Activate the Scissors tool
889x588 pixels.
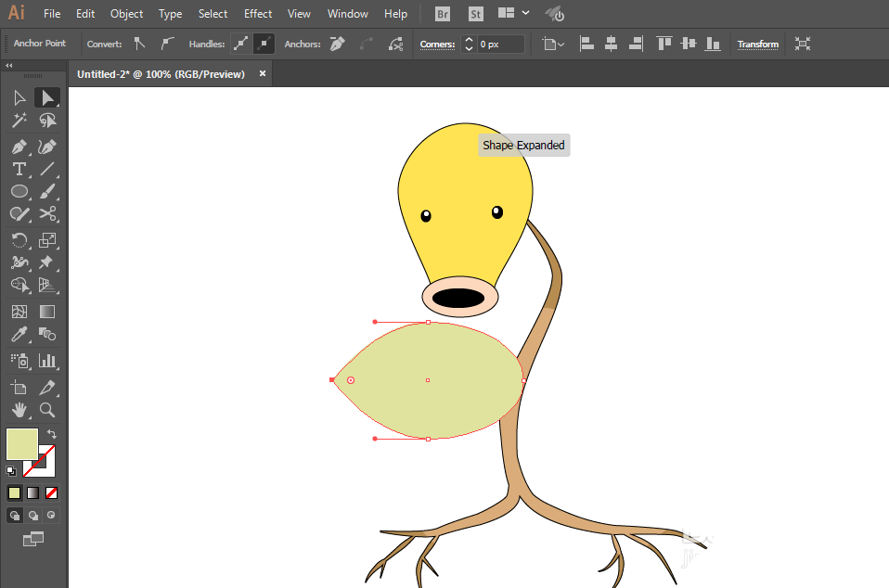47,214
